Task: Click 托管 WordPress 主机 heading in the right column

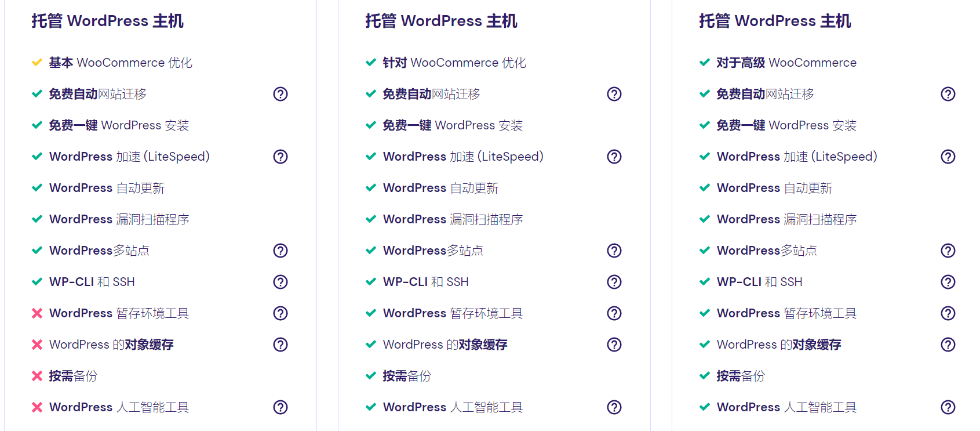Action: coord(775,21)
